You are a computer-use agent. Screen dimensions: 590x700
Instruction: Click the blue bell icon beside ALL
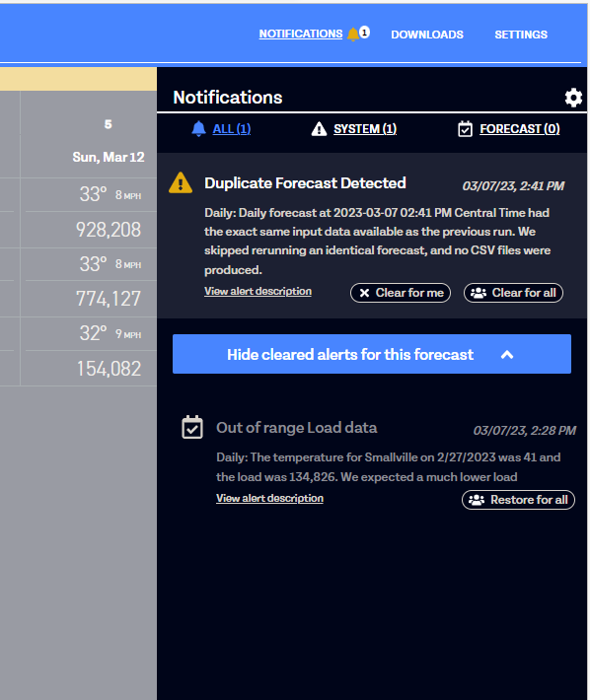pyautogui.click(x=198, y=129)
